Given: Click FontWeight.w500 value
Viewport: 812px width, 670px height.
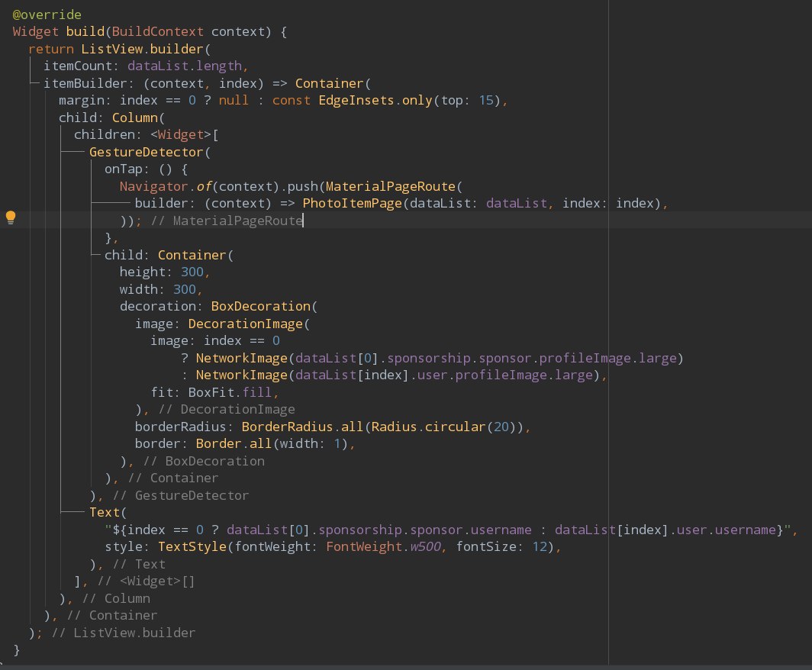Looking at the screenshot, I should point(383,547).
